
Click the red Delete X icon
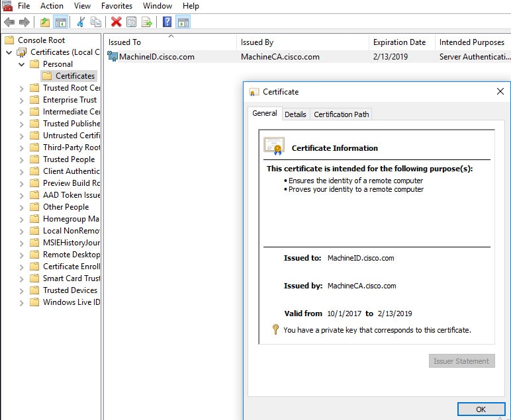pyautogui.click(x=116, y=22)
